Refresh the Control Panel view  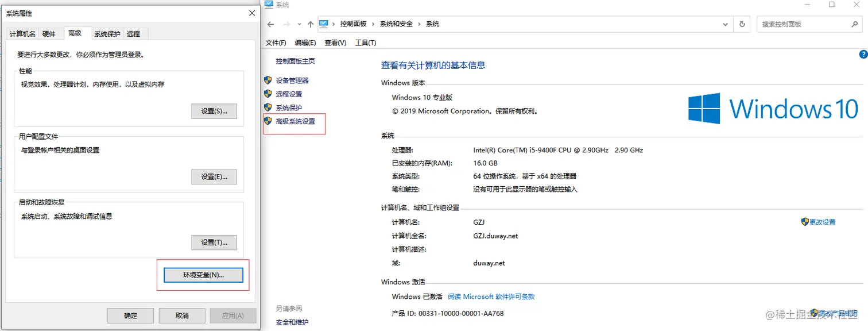[x=742, y=24]
